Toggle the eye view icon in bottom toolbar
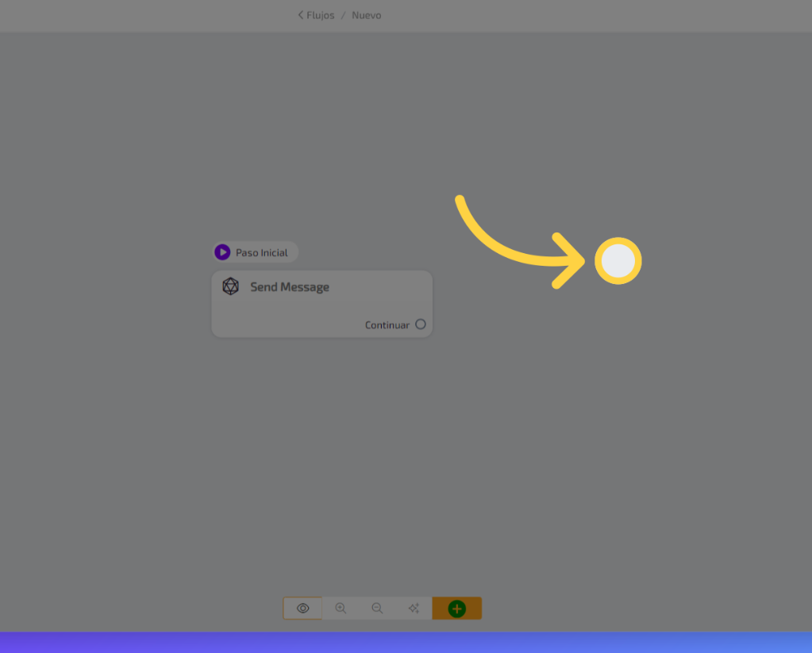Screen dimensions: 812x653 click(x=302, y=609)
